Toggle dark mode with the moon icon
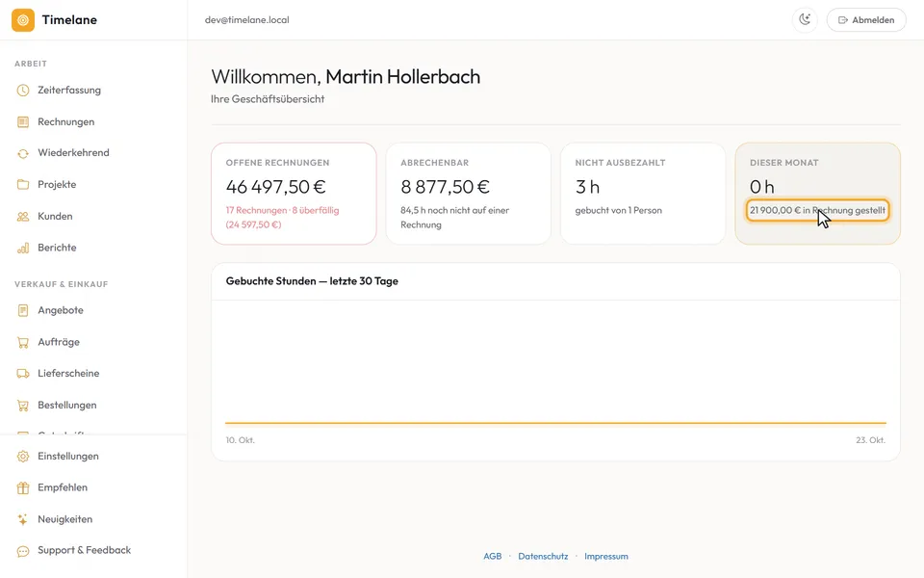 click(805, 20)
